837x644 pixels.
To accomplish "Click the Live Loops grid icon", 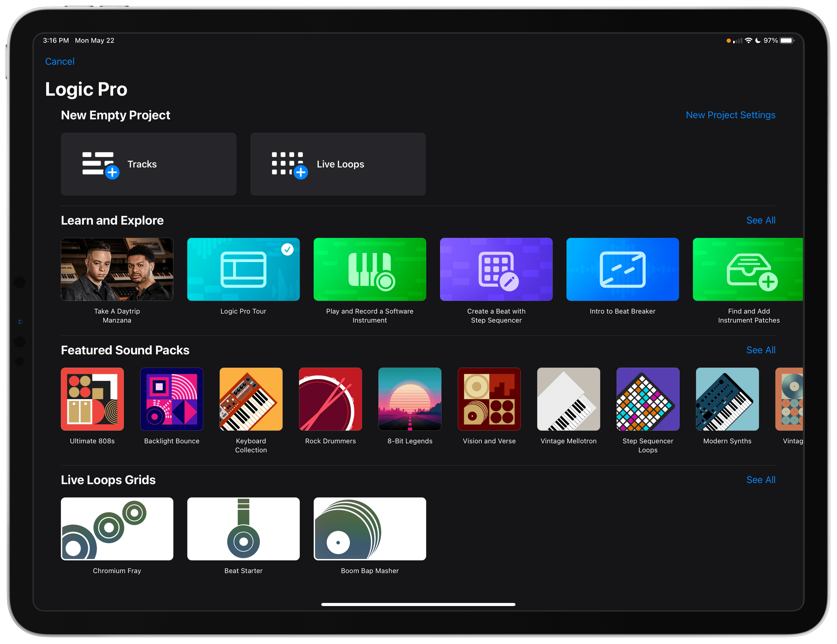I will tap(290, 165).
